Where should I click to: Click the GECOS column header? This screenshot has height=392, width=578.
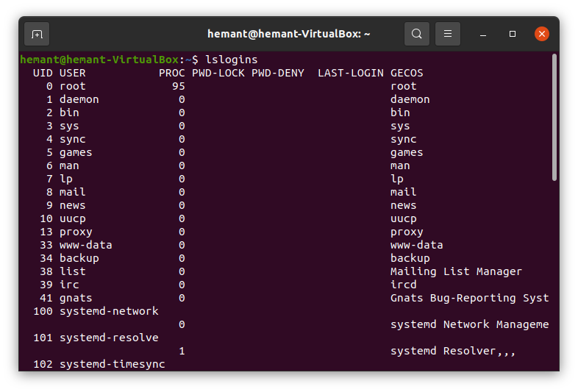click(407, 73)
